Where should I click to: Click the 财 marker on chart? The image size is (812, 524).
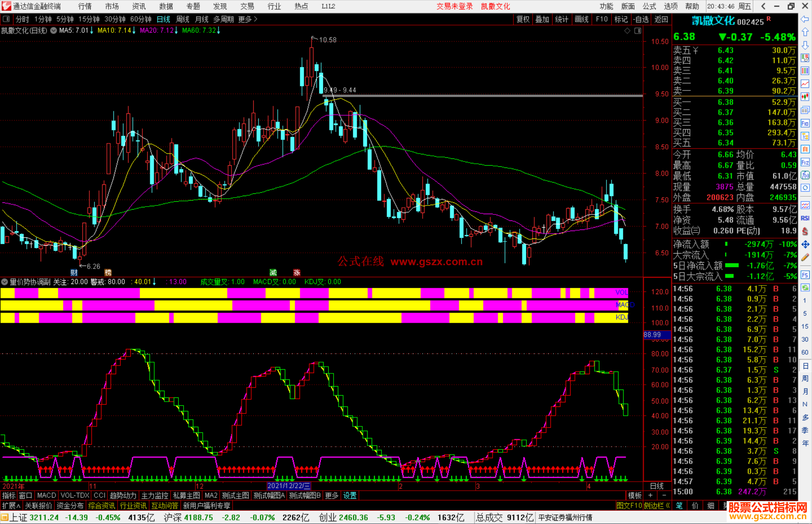pos(74,273)
